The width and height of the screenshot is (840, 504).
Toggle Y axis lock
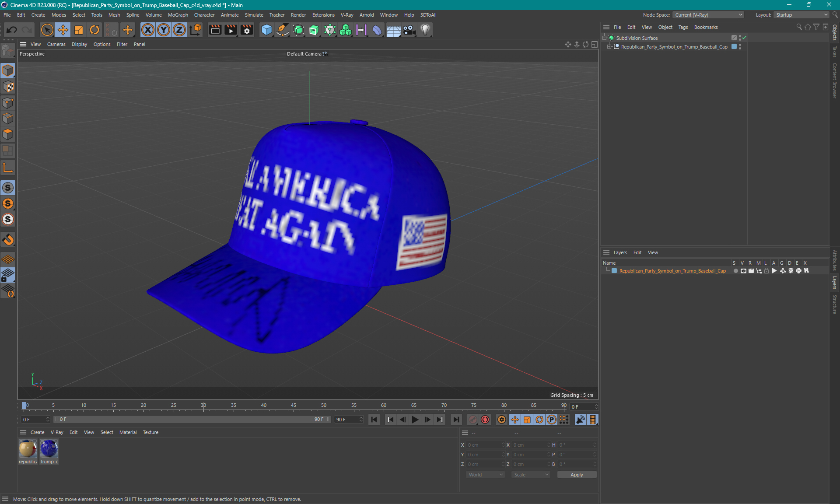(x=164, y=30)
